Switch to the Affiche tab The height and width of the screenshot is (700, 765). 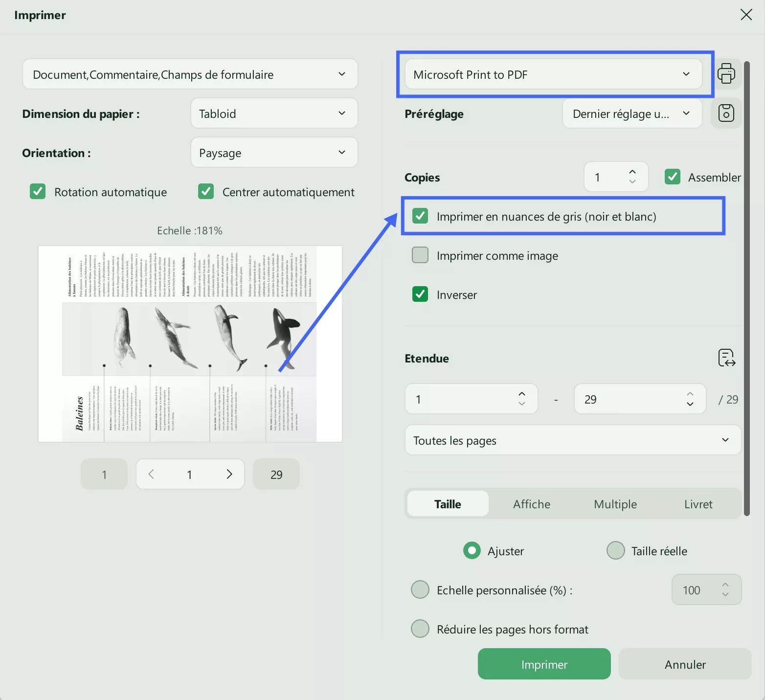[532, 504]
